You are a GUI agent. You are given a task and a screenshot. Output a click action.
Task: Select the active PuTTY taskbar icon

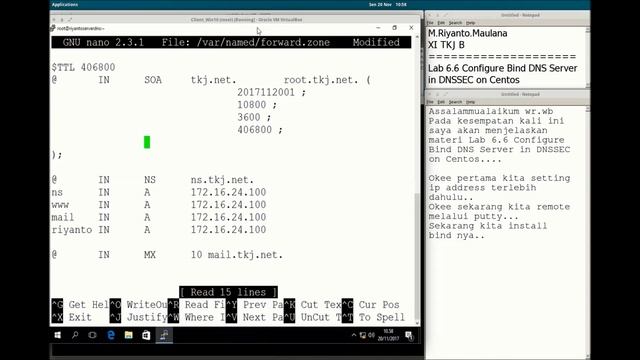tap(164, 335)
